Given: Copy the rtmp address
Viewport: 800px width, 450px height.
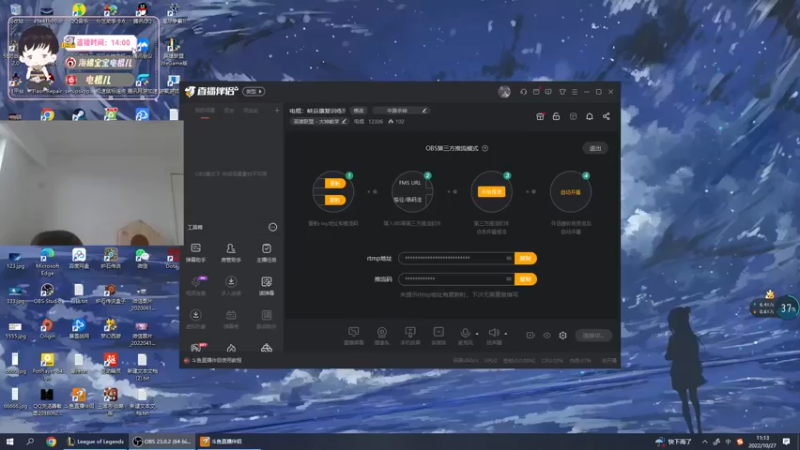Looking at the screenshot, I should [526, 258].
